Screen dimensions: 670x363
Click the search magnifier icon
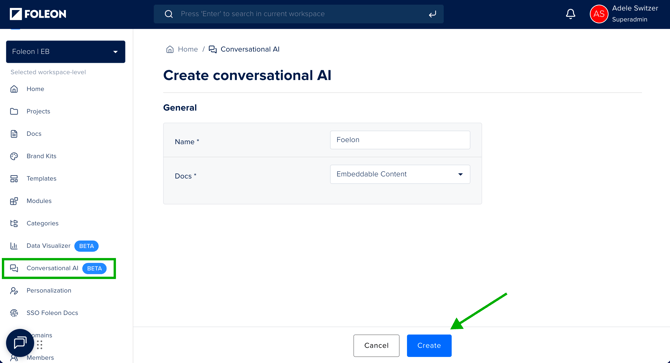coord(169,14)
